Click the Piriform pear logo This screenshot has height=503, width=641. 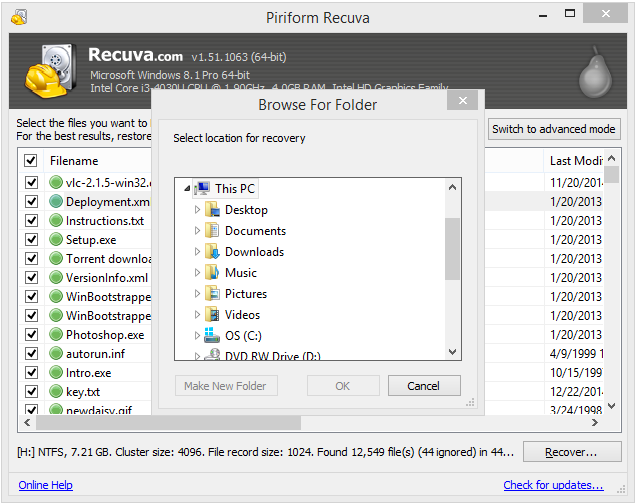point(595,72)
